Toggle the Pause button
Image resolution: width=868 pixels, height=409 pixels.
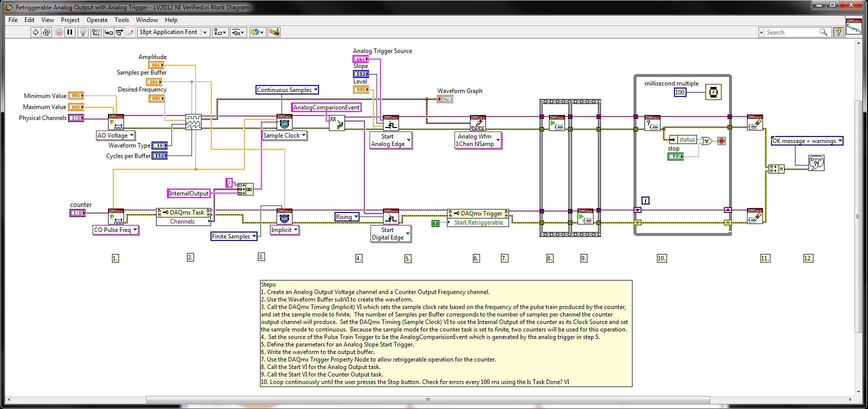(x=70, y=32)
